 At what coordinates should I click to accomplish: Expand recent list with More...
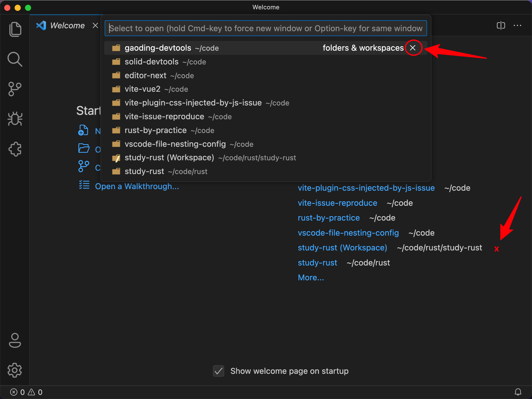(x=311, y=277)
